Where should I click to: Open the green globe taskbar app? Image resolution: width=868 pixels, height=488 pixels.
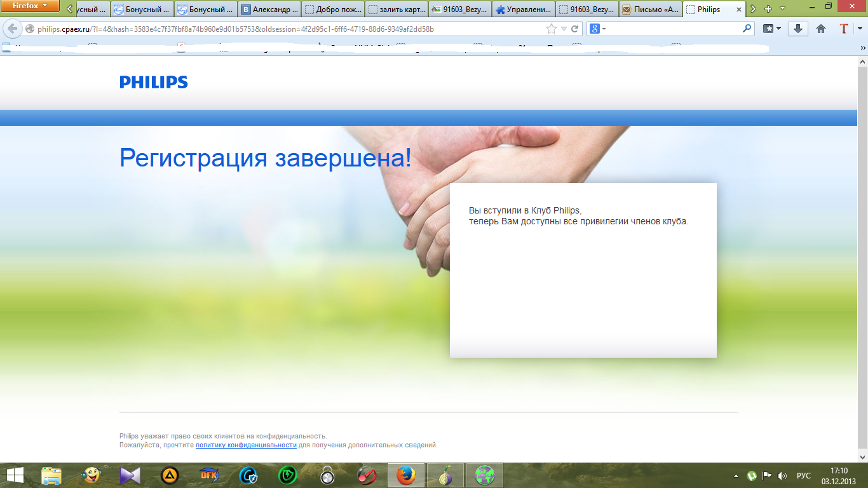[485, 475]
